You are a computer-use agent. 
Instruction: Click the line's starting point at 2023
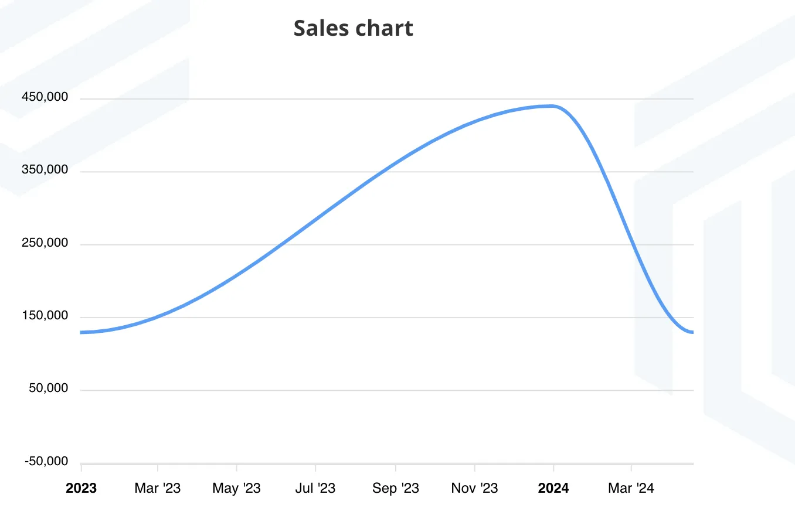click(81, 332)
